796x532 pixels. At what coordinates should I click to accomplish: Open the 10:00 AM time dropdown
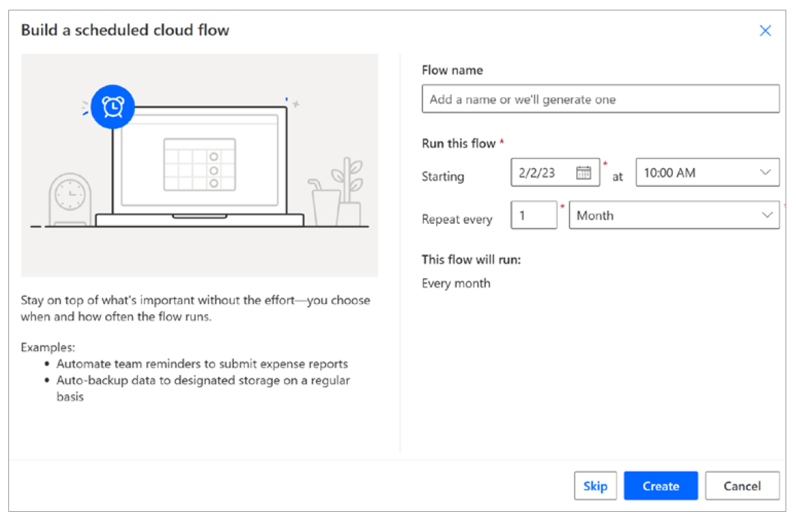707,172
